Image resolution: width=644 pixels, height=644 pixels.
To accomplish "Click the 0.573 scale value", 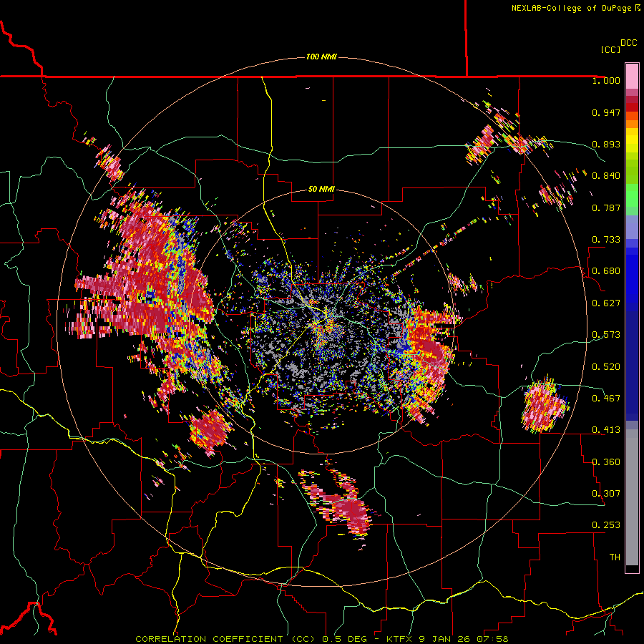I will click(x=606, y=335).
